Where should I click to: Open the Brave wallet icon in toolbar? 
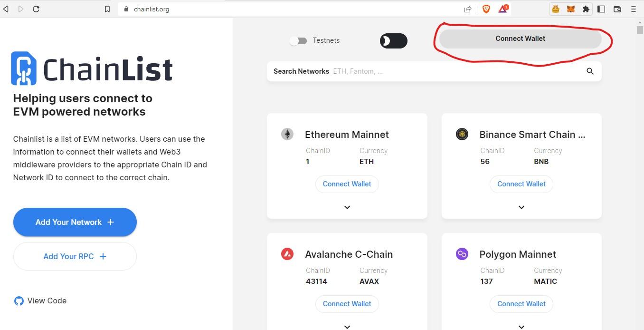[x=617, y=9]
